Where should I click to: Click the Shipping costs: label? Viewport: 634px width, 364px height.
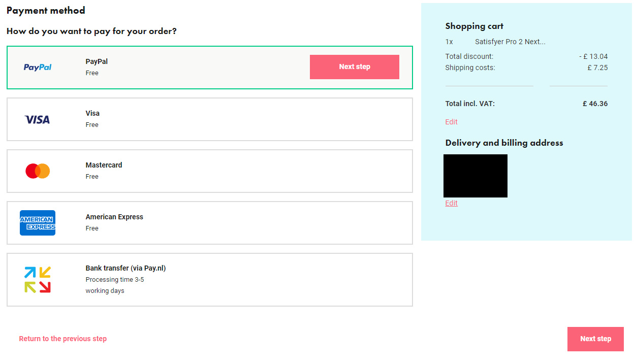point(470,68)
